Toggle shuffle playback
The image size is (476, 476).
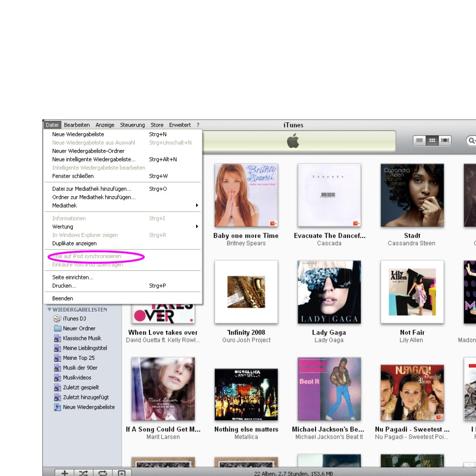83,473
